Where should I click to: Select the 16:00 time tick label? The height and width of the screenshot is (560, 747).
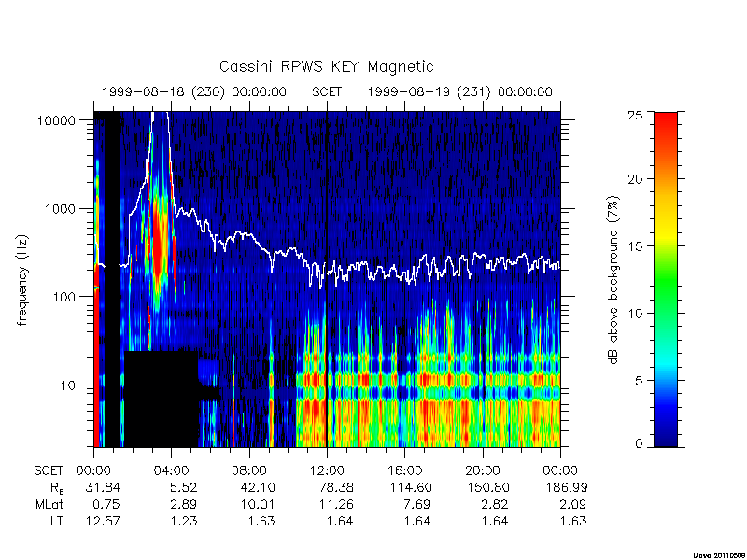pos(405,471)
